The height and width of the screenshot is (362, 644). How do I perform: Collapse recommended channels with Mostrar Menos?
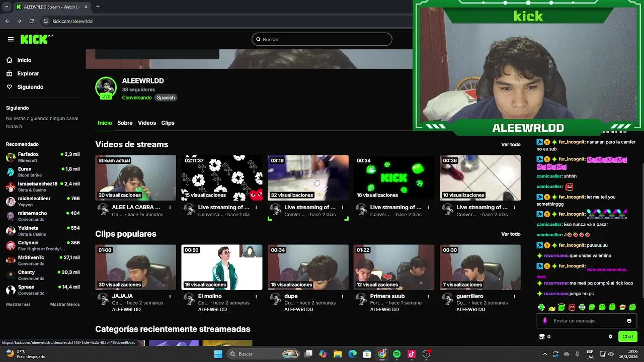[65, 304]
